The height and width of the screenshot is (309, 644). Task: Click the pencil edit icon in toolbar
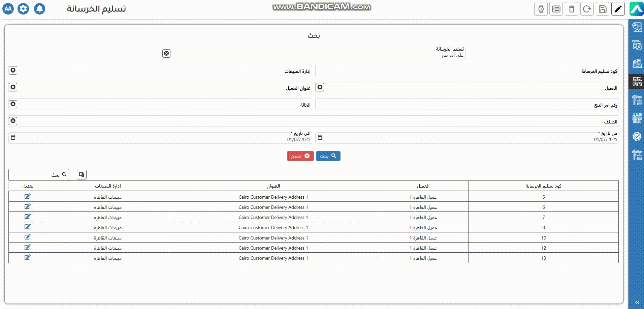pos(618,9)
